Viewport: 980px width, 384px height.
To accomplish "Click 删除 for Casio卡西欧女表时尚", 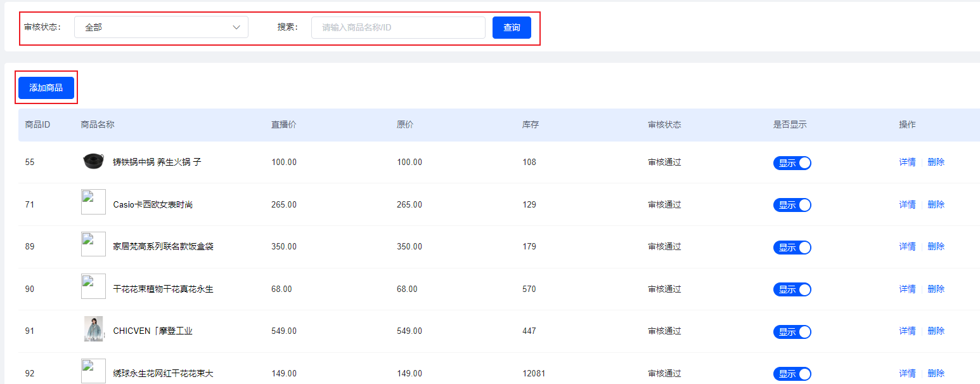I will [936, 204].
